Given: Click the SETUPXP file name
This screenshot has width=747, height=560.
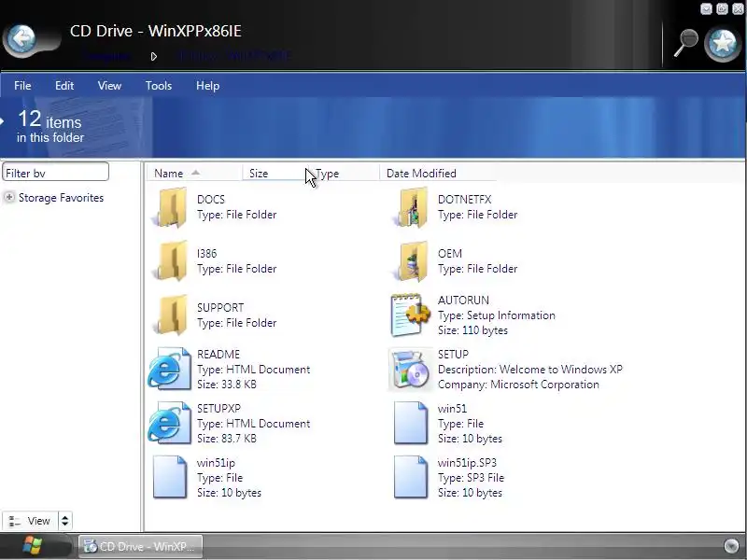Looking at the screenshot, I should pos(219,409).
